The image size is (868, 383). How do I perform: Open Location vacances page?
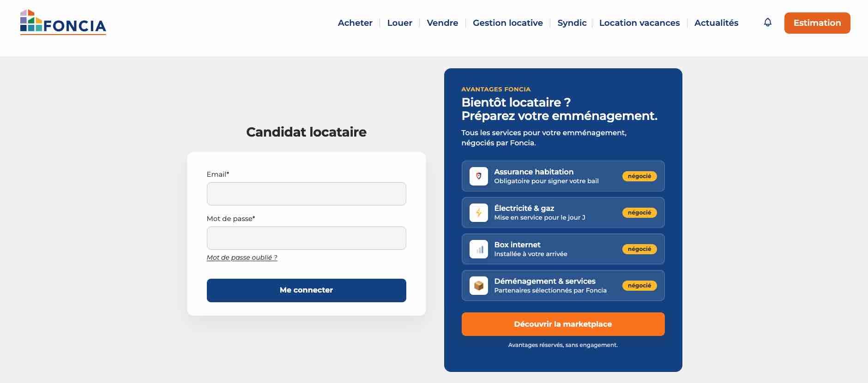tap(639, 23)
